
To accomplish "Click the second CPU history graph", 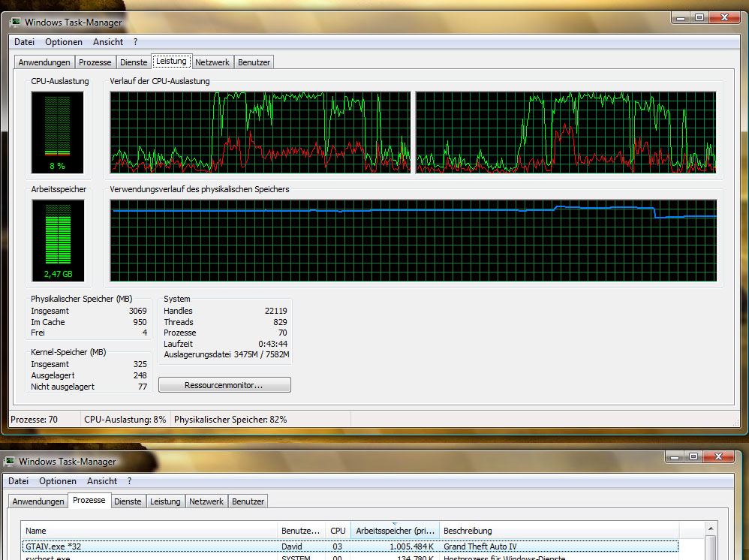I will [x=566, y=132].
